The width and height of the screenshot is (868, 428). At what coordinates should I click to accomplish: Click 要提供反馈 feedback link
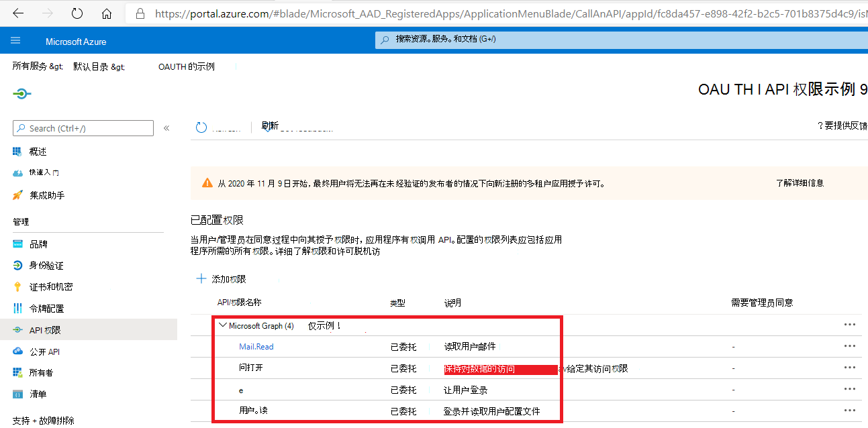click(842, 125)
